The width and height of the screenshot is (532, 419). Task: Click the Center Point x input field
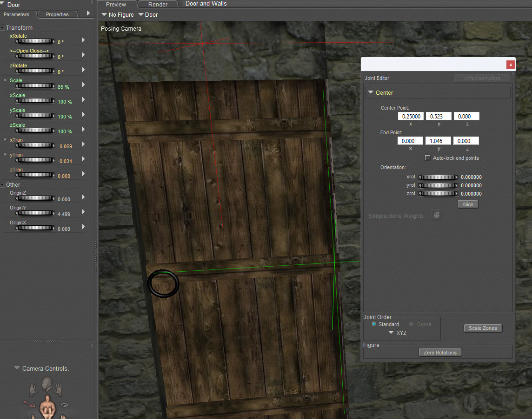tap(411, 116)
